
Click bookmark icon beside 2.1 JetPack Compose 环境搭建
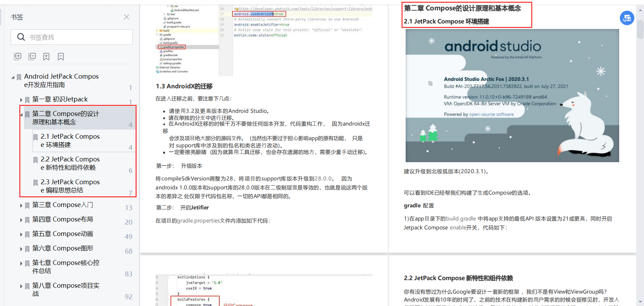point(36,137)
